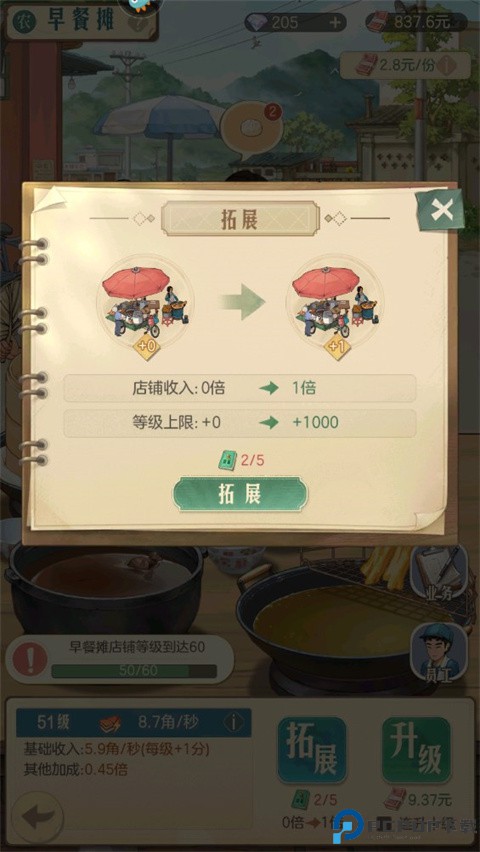This screenshot has height=852, width=480.
Task: Open the 业务 clipboard icon
Action: click(x=439, y=572)
